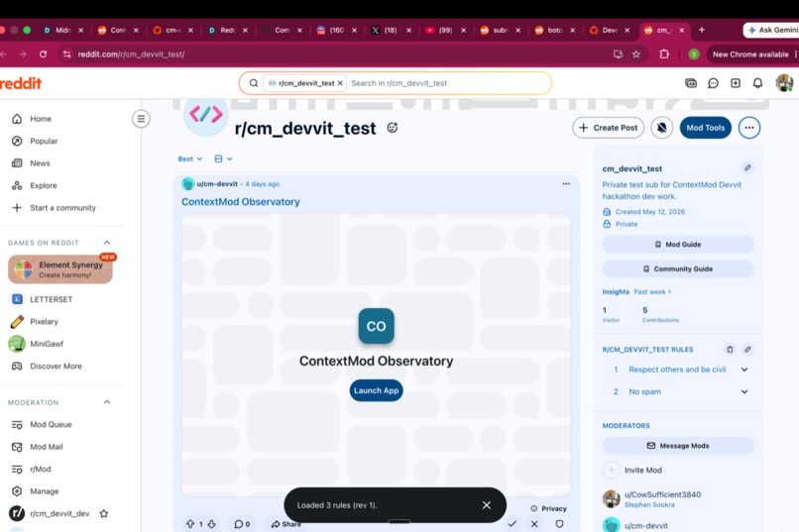Screen dimensions: 799x532
Task: Expand rule Respect others and be civil
Action: (744, 370)
